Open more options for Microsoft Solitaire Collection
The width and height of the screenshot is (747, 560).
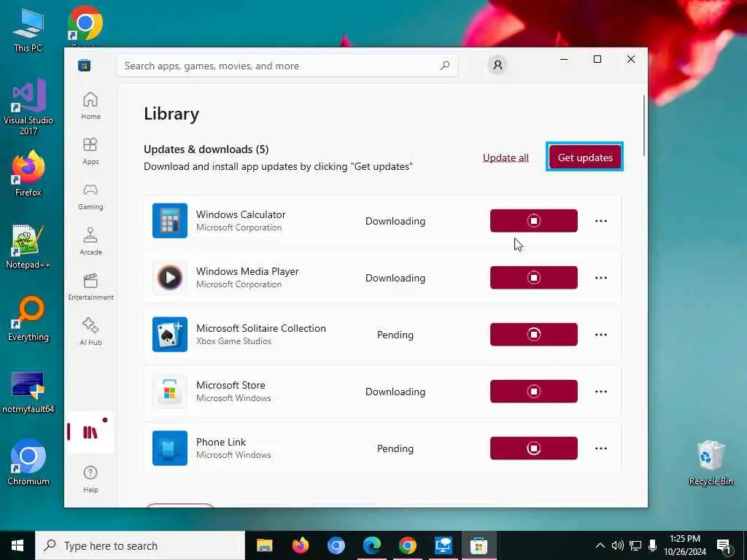point(601,335)
